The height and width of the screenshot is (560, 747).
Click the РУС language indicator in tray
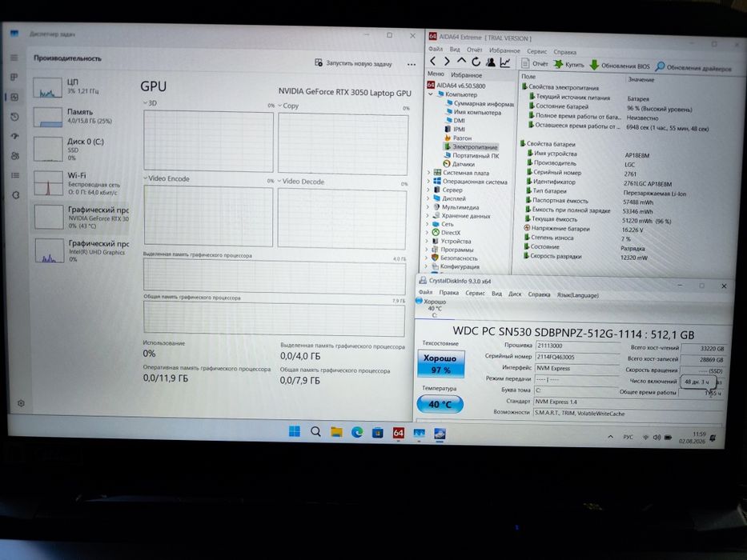point(628,437)
